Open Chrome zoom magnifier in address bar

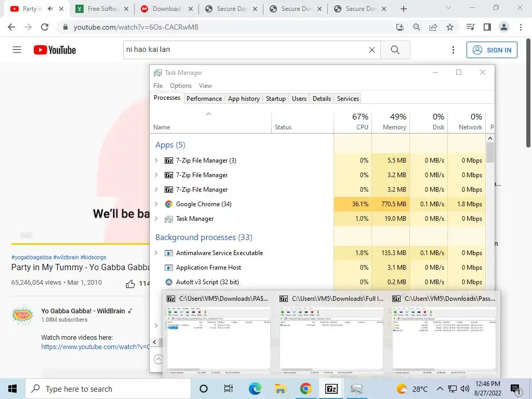416,27
